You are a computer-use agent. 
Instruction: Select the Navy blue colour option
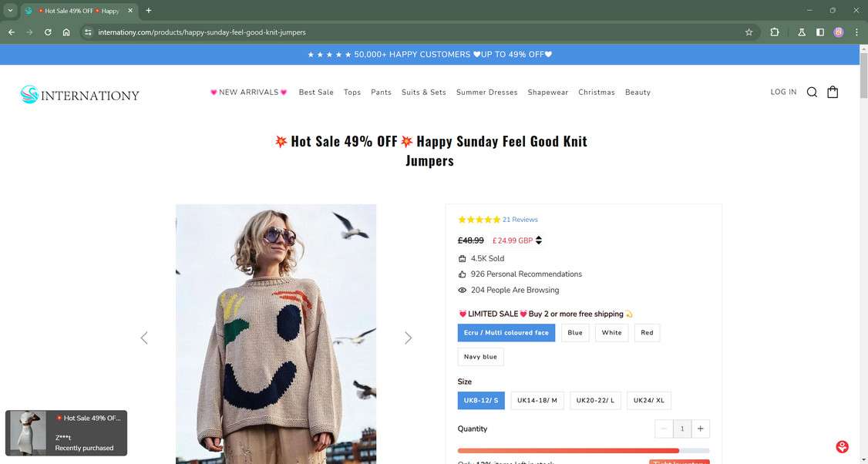(x=480, y=357)
